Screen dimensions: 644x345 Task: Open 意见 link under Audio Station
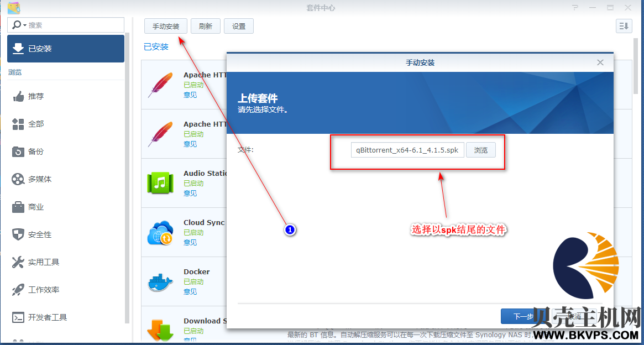click(190, 193)
